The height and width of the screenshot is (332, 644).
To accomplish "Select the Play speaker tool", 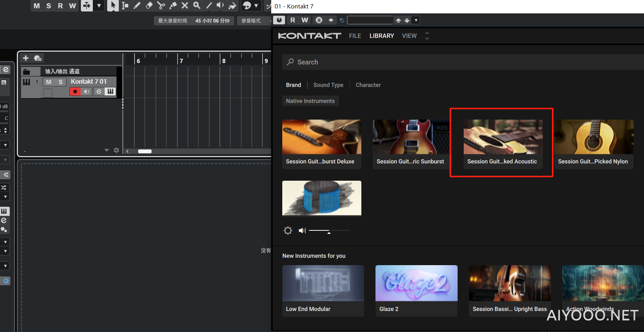I will point(220,6).
